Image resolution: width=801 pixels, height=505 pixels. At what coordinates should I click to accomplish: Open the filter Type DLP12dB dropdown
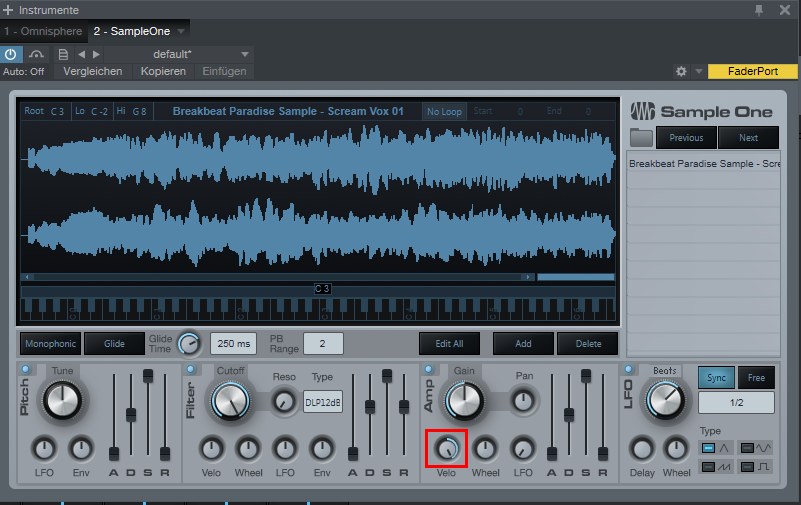point(322,402)
